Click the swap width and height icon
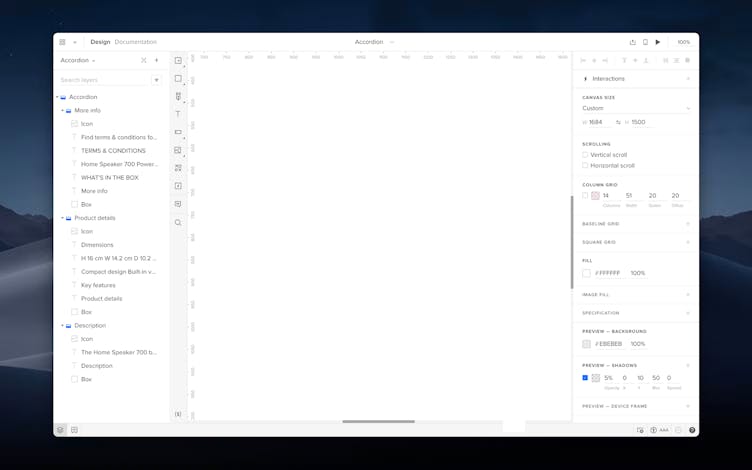The height and width of the screenshot is (470, 752). point(618,122)
